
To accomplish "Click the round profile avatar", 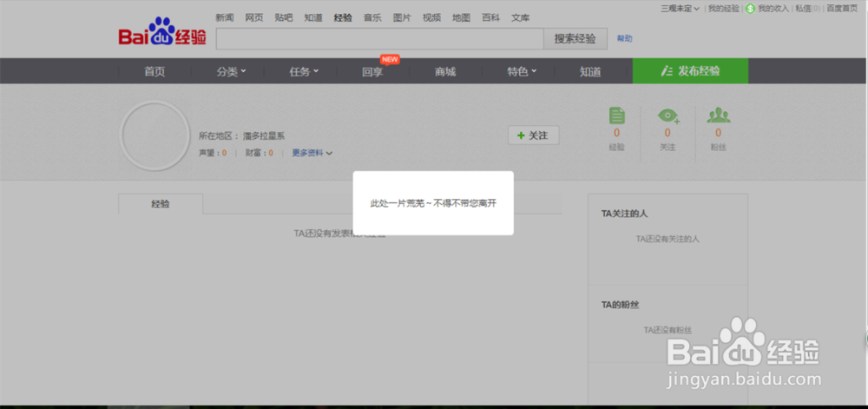I will (155, 135).
